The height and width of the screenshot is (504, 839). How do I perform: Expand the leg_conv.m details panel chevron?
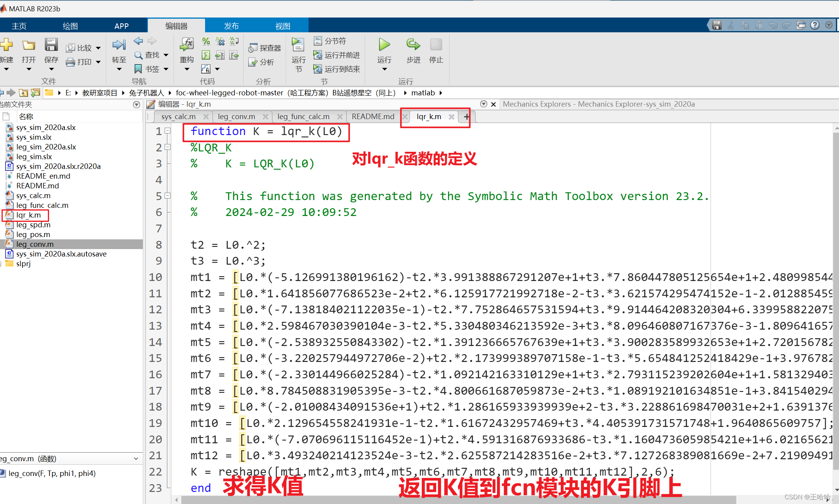point(136,458)
